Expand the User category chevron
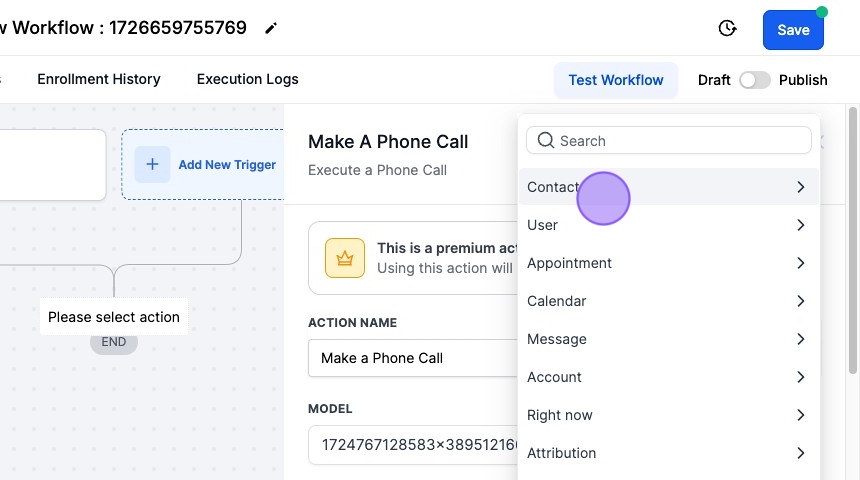 coord(800,225)
